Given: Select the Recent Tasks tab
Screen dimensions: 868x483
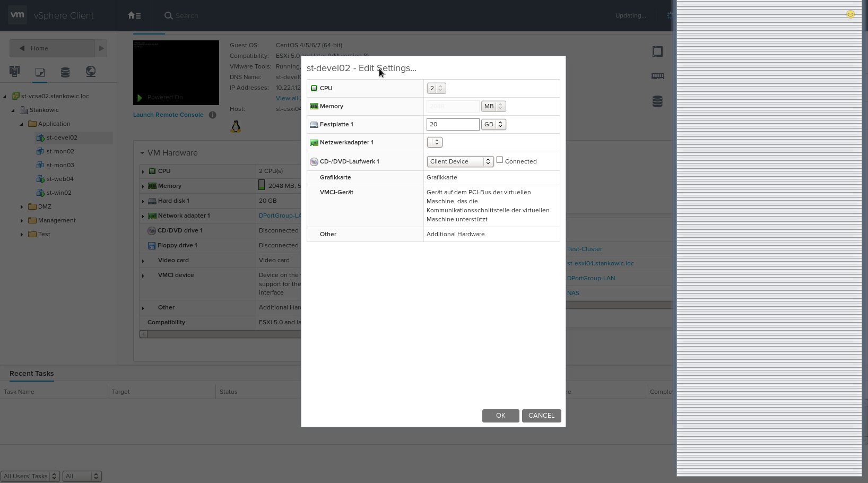Looking at the screenshot, I should [x=31, y=373].
